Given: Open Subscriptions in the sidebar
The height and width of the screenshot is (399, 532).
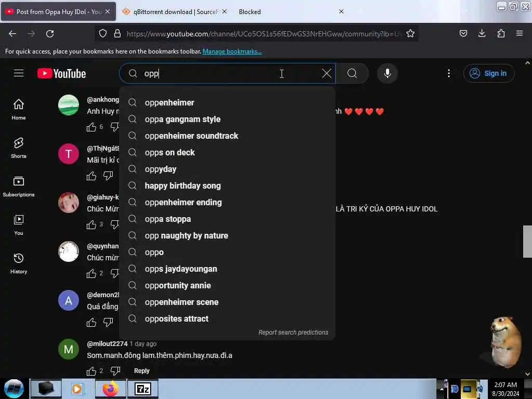Looking at the screenshot, I should coord(19,187).
